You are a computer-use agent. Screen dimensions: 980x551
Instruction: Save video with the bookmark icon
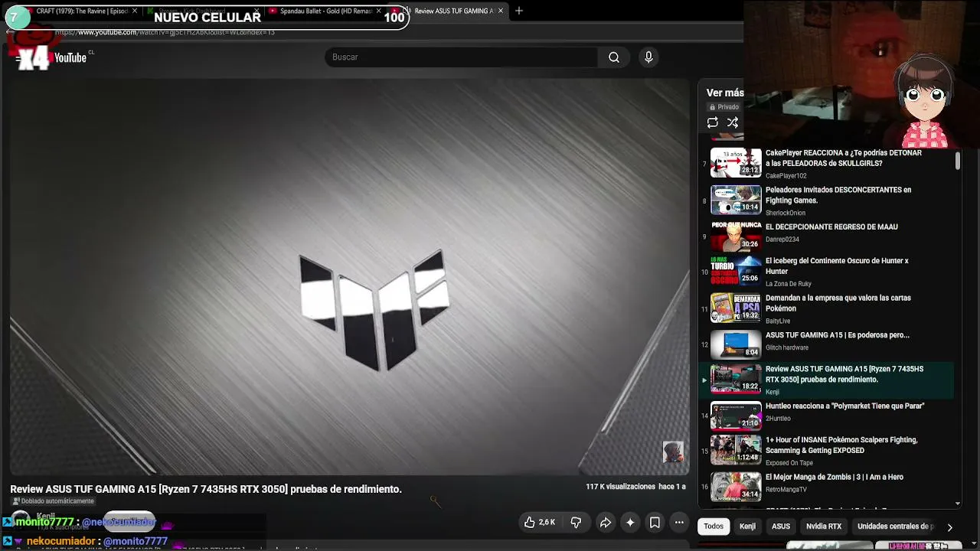point(655,523)
